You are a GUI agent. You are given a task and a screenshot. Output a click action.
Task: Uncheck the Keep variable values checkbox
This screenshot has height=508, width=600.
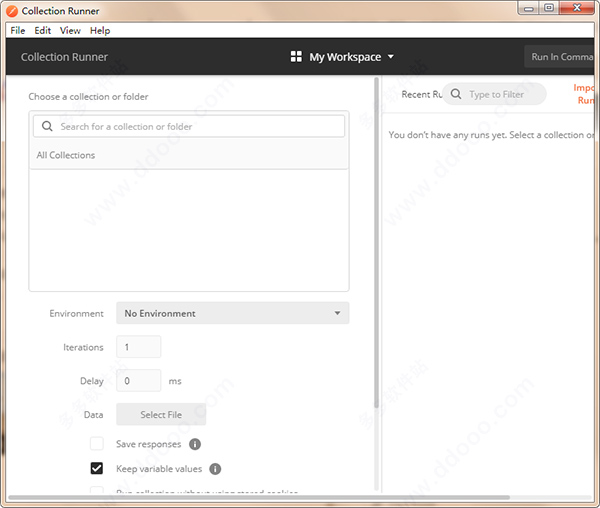97,468
